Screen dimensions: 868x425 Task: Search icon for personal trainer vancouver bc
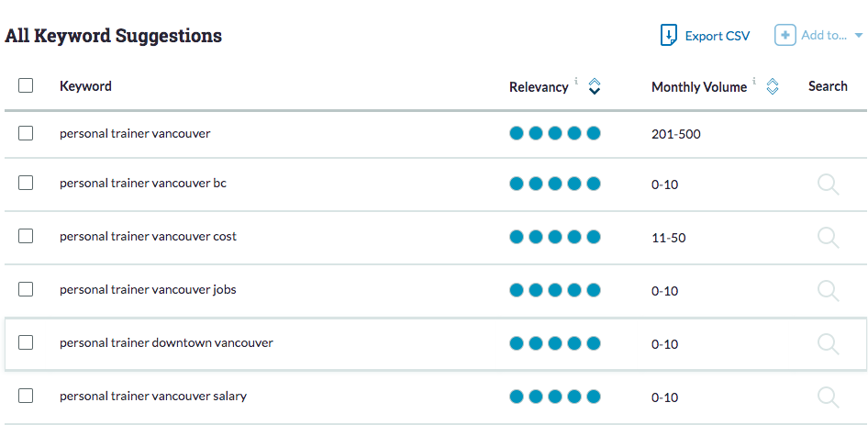(829, 185)
